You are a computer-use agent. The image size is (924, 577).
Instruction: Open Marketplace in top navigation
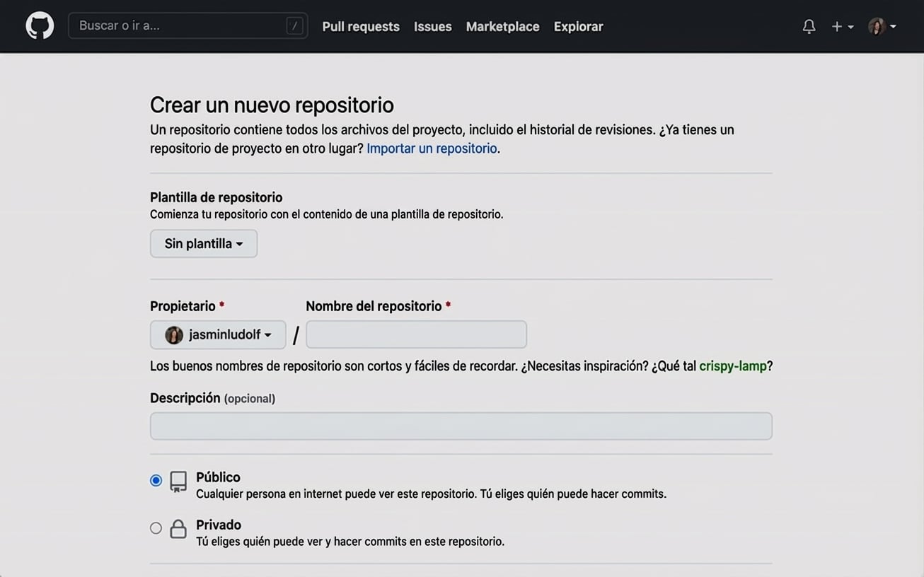502,26
